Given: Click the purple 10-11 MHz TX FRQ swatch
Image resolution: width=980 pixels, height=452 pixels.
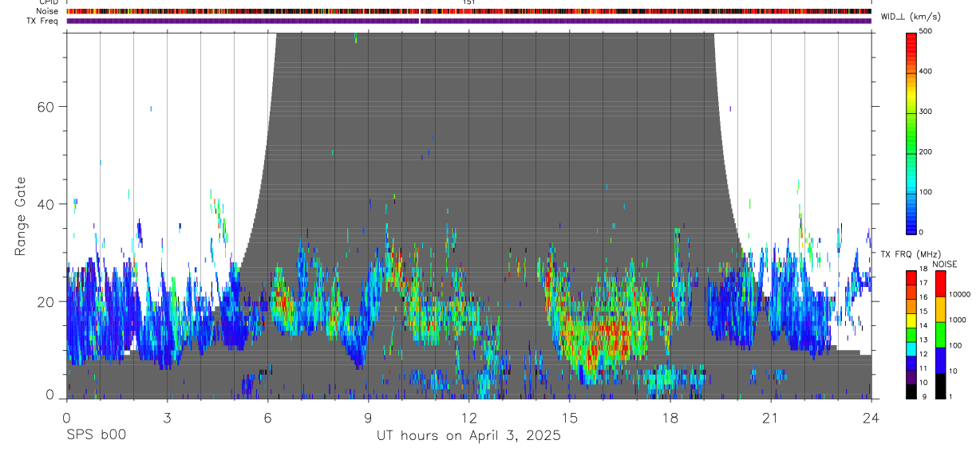Looking at the screenshot, I should [x=911, y=377].
